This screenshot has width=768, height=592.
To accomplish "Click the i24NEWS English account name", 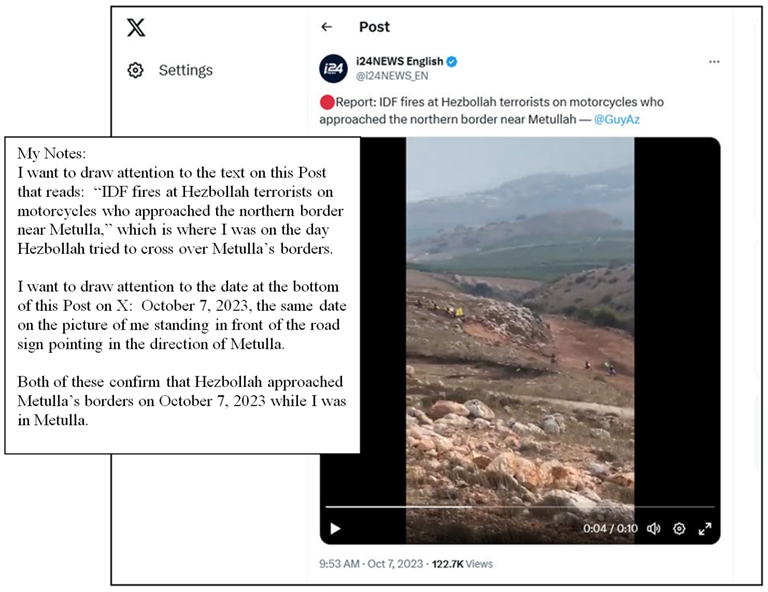I will [400, 62].
